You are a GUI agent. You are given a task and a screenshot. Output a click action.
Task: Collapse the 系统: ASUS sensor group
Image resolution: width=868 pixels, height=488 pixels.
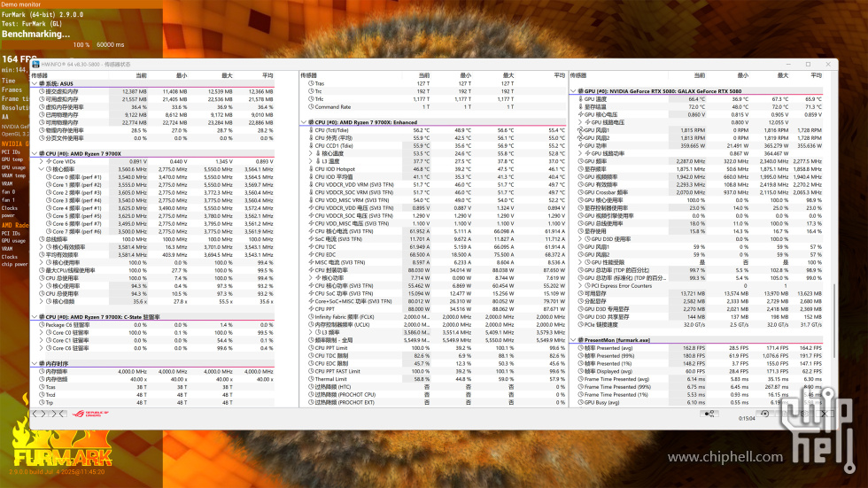click(x=35, y=83)
